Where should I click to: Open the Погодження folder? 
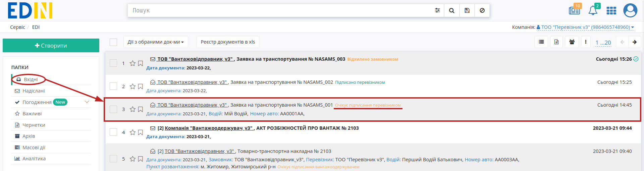[x=37, y=102]
